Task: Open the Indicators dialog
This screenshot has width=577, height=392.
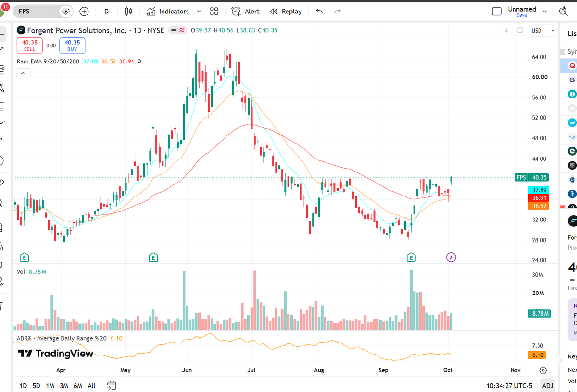Action: 168,11
